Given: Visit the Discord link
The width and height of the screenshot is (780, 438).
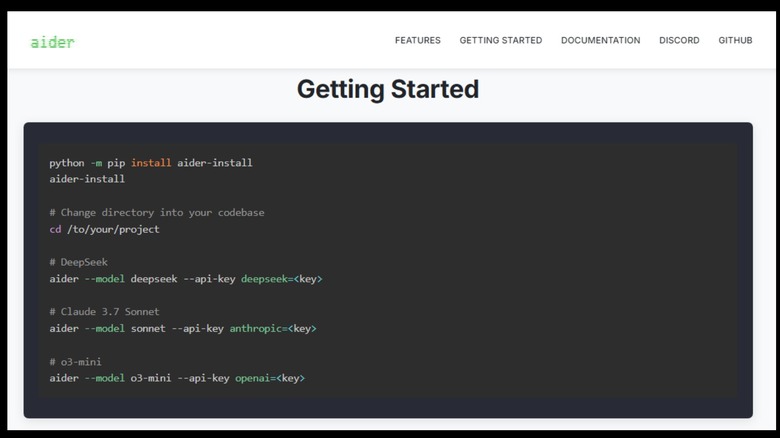Looking at the screenshot, I should tap(679, 41).
